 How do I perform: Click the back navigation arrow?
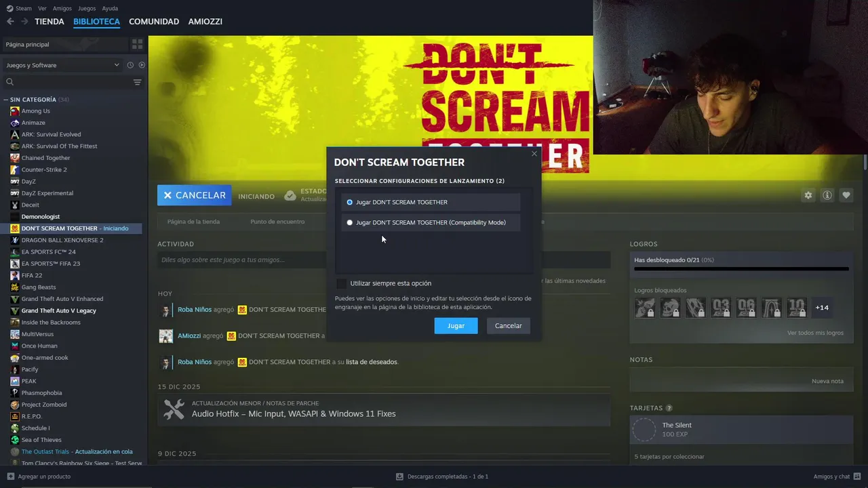[10, 22]
